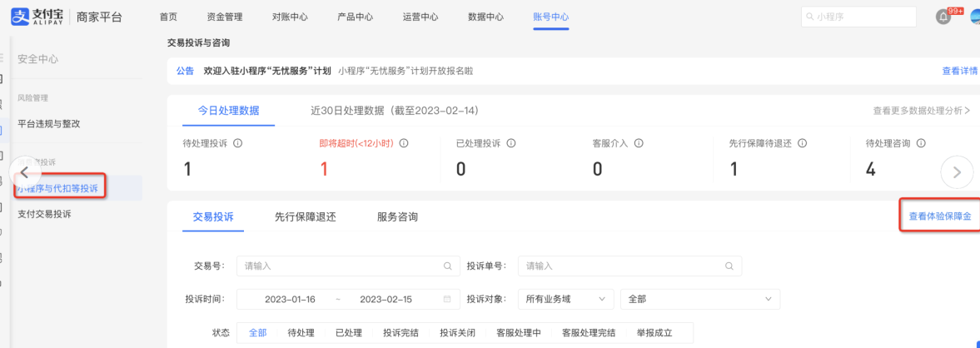
Task: Select 投诉关闭 status filter
Action: (x=457, y=332)
